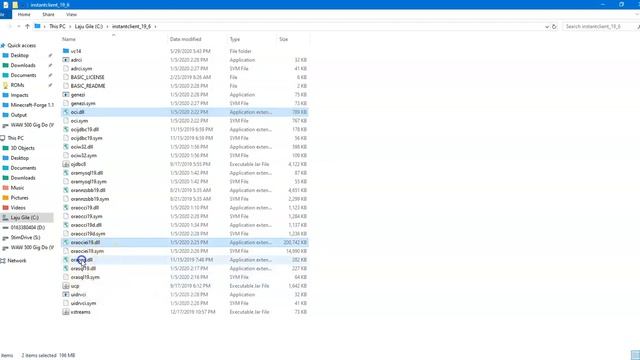This screenshot has height=360, width=640.
Task: Select the file named BASIC_README
Action: tap(88, 86)
